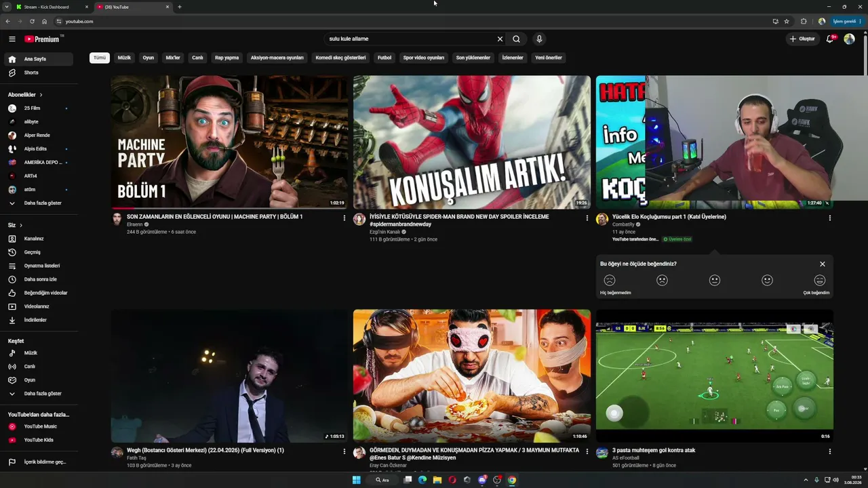The image size is (868, 488).
Task: Open options menu for Wegh Bostancı video
Action: [x=344, y=451]
